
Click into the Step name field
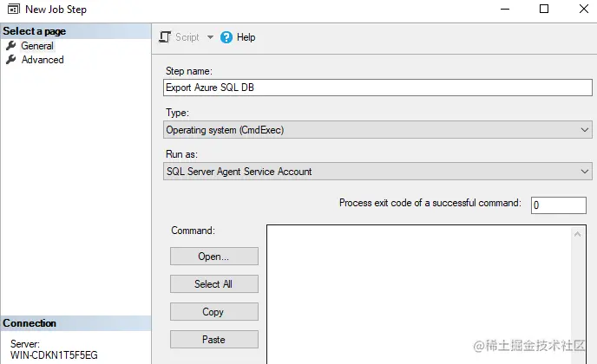[x=377, y=88]
